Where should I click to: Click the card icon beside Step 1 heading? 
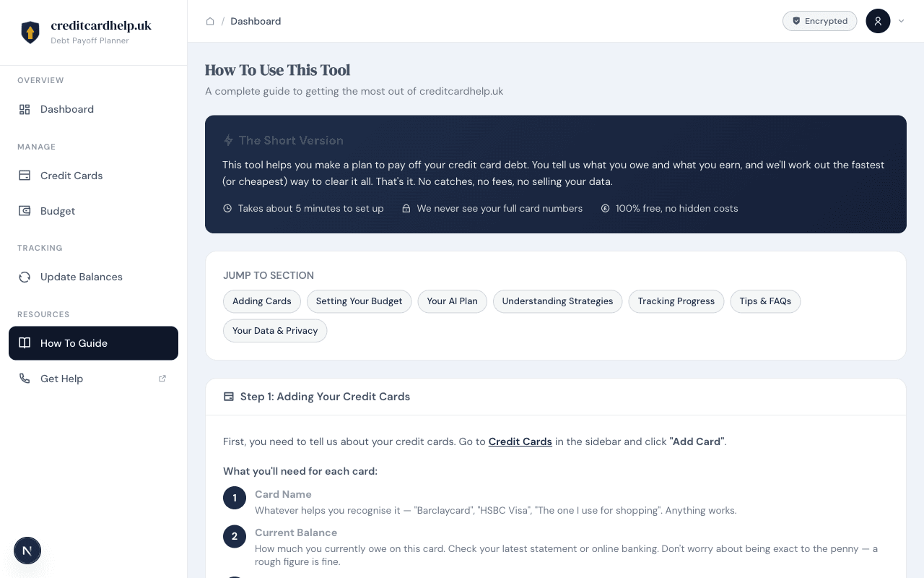(228, 396)
